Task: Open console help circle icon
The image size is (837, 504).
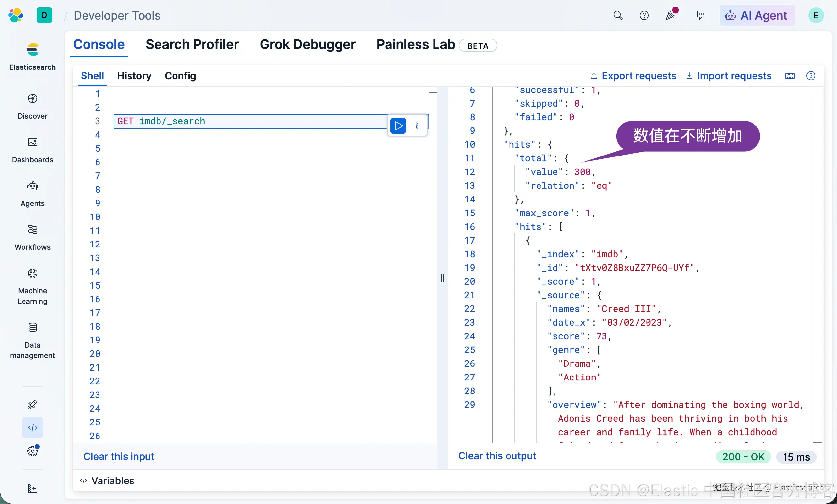Action: 811,75
